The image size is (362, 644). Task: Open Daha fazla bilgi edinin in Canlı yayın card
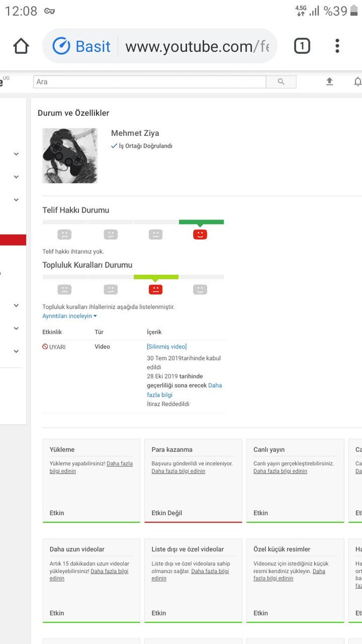click(280, 471)
